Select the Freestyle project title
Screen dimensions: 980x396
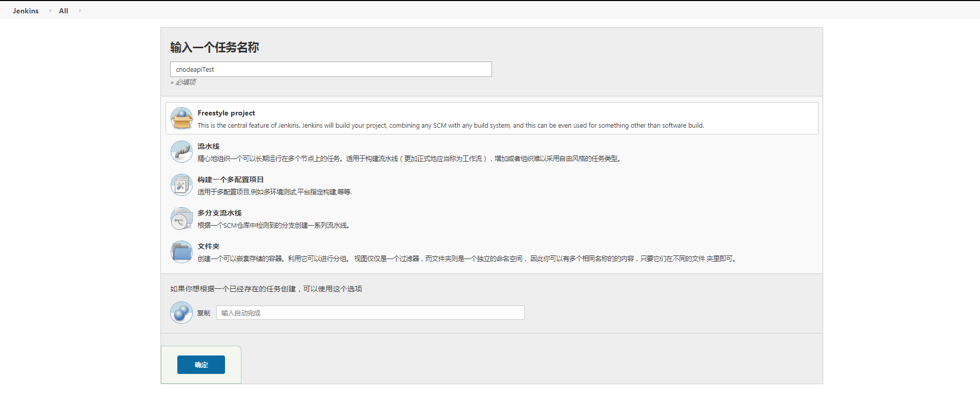(x=226, y=113)
